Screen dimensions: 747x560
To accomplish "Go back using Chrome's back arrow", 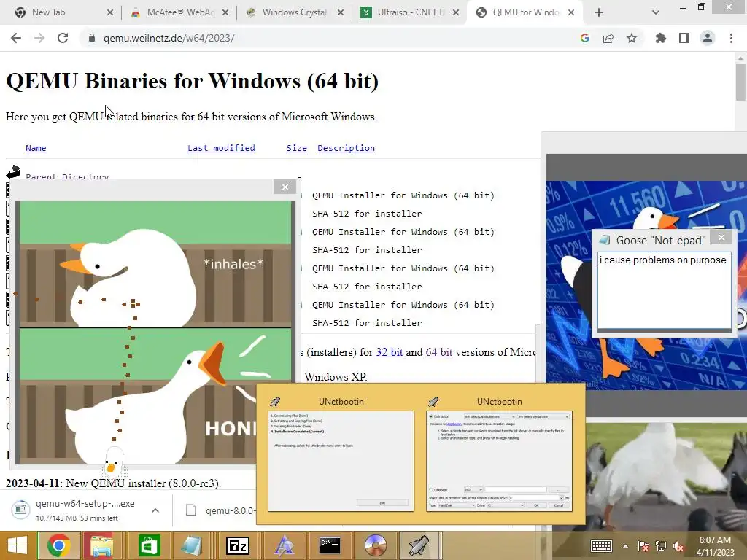I will pos(16,38).
